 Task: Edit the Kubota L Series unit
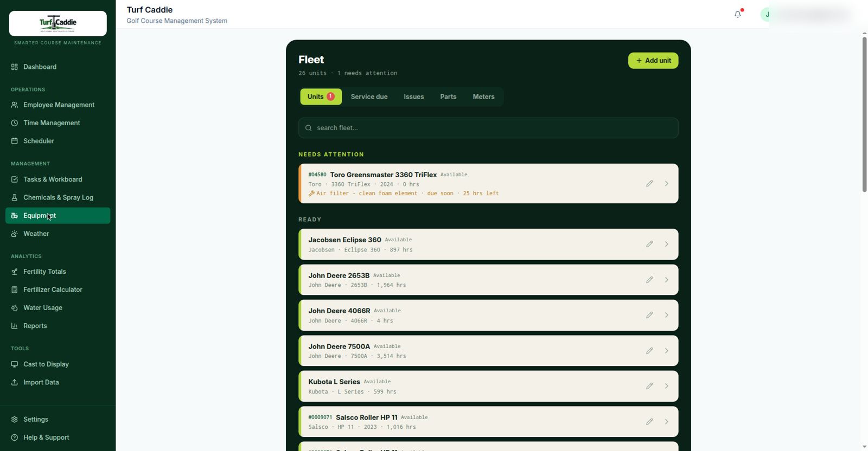(x=649, y=386)
